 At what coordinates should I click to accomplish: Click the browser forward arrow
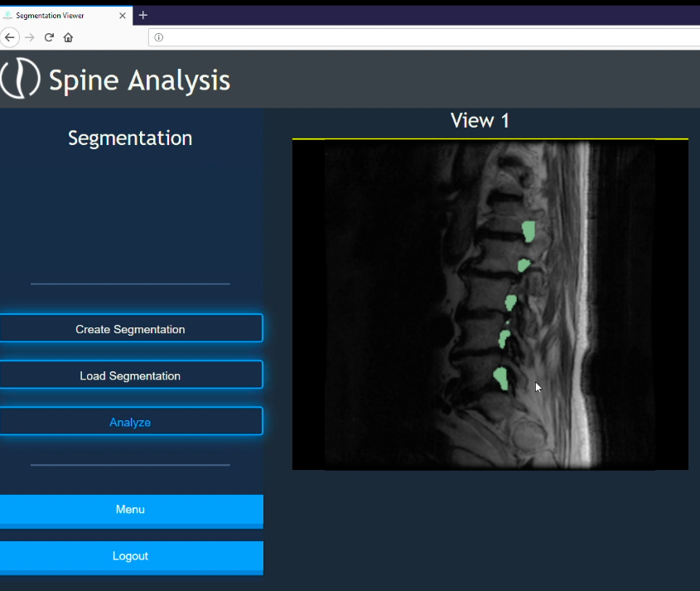(30, 37)
